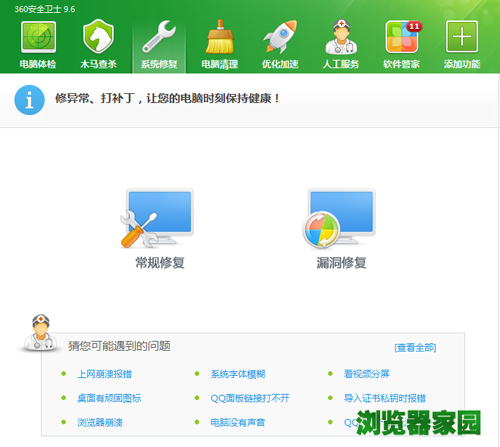Open 浏览器崩溃 link
The width and height of the screenshot is (500, 447).
100,422
